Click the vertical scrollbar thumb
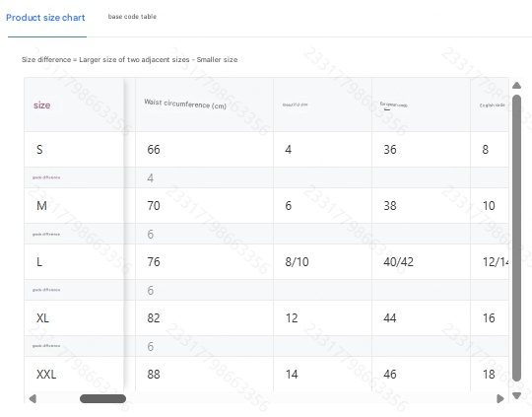Viewport: 532px width, 417px height. pyautogui.click(x=516, y=238)
